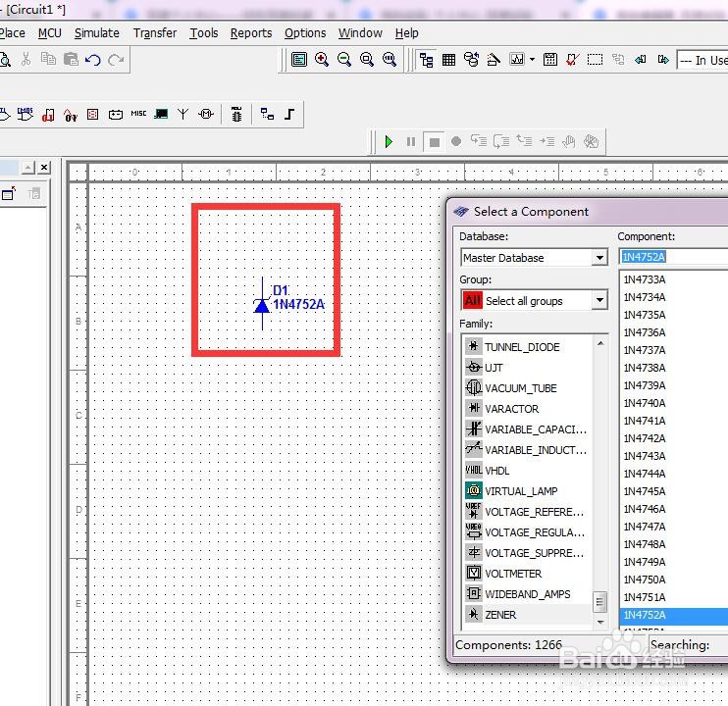The width and height of the screenshot is (728, 706).
Task: Click the Copy icon
Action: [x=48, y=60]
